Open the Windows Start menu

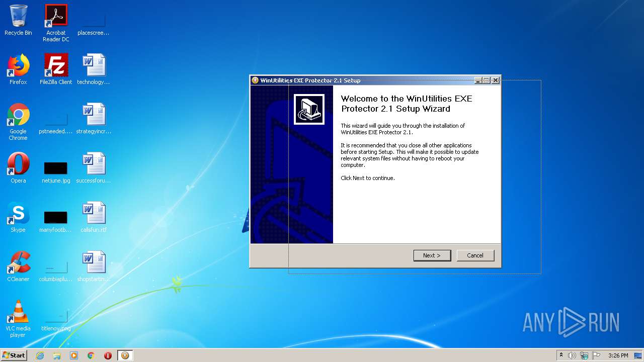click(x=14, y=355)
